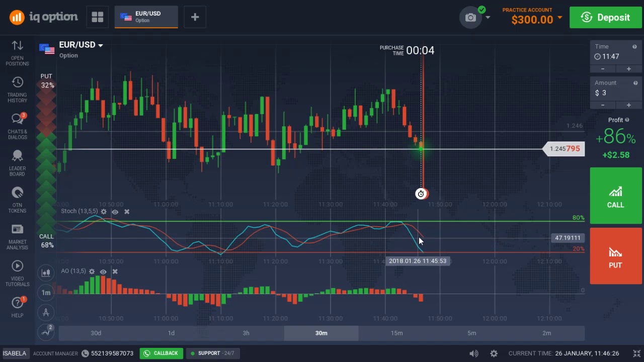The image size is (644, 362).
Task: Place a PUT trade
Action: tap(616, 256)
